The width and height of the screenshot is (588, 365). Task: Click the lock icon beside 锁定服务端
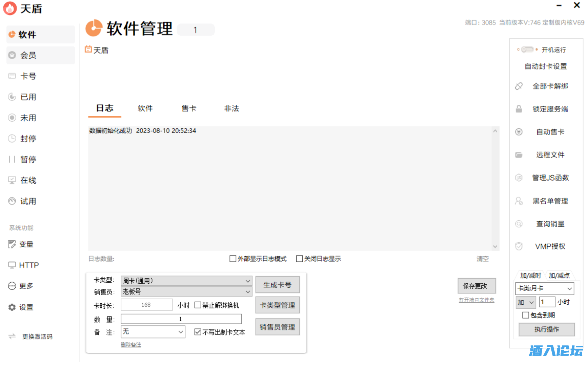click(x=519, y=109)
